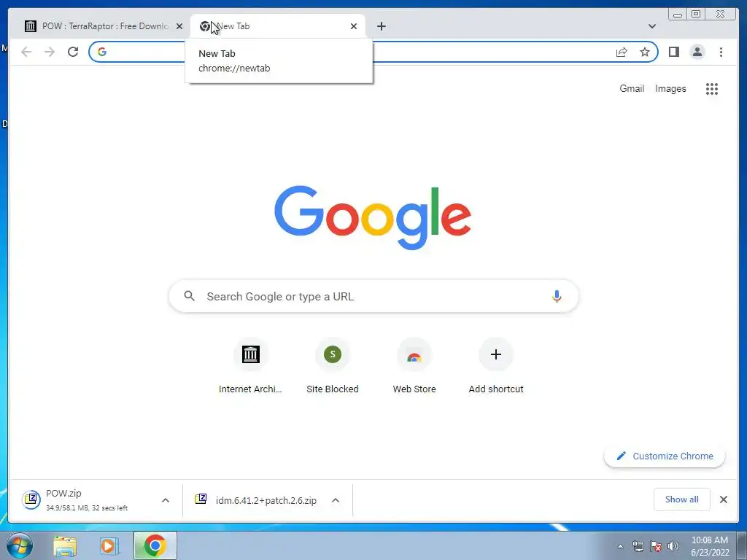
Task: Open the volume speaker tray icon
Action: pos(673,546)
